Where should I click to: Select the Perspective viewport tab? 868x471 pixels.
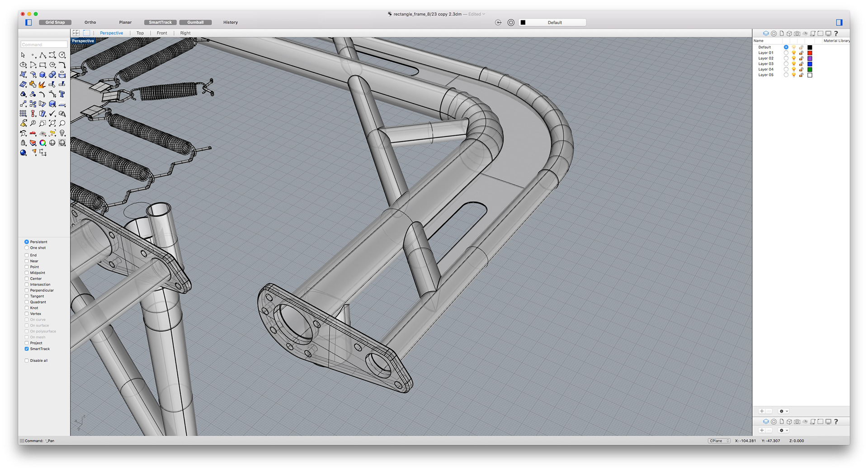pos(111,33)
